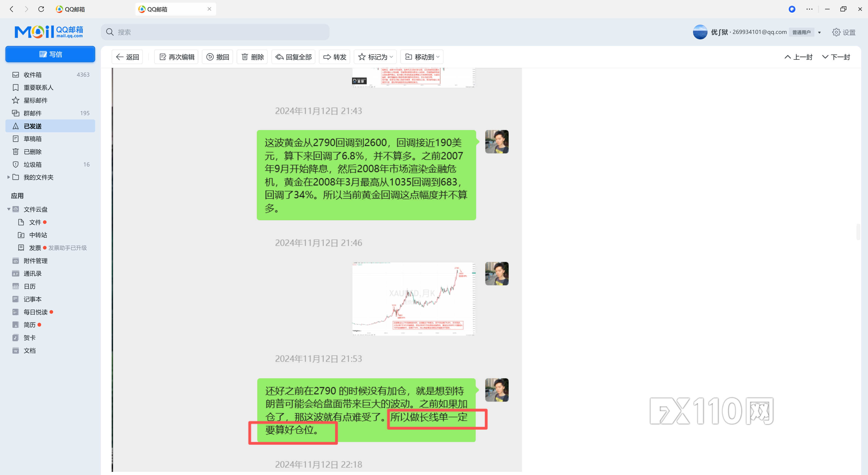The width and height of the screenshot is (868, 475).
Task: Click the 返回 back button
Action: (x=127, y=57)
